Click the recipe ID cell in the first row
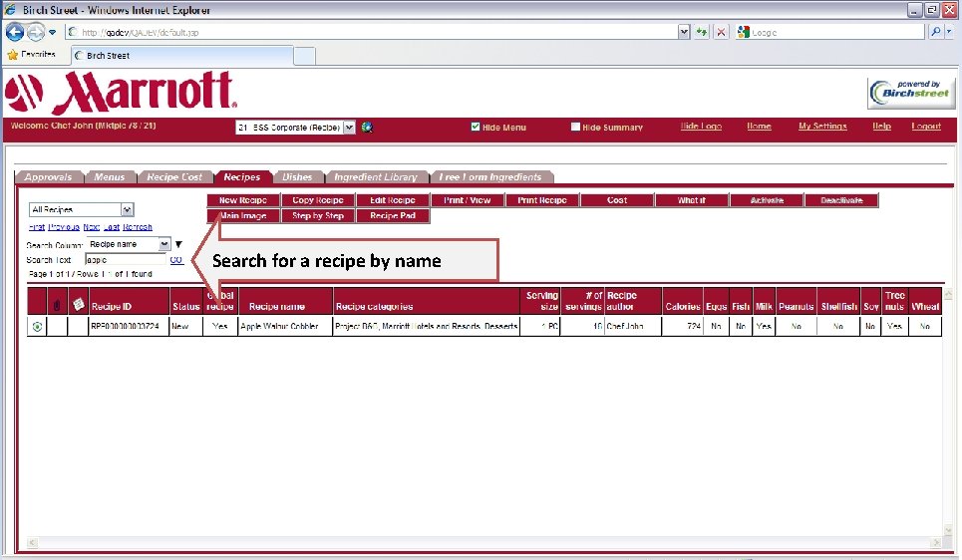Image resolution: width=962 pixels, height=560 pixels. click(129, 326)
